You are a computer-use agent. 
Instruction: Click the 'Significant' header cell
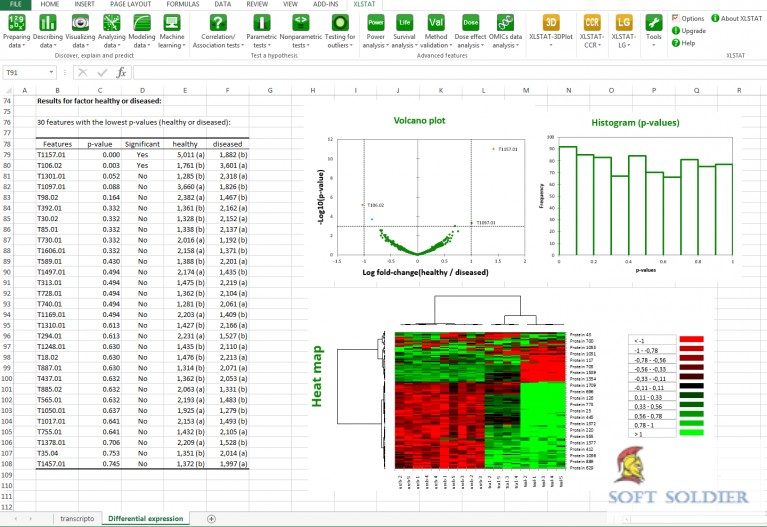pyautogui.click(x=142, y=144)
